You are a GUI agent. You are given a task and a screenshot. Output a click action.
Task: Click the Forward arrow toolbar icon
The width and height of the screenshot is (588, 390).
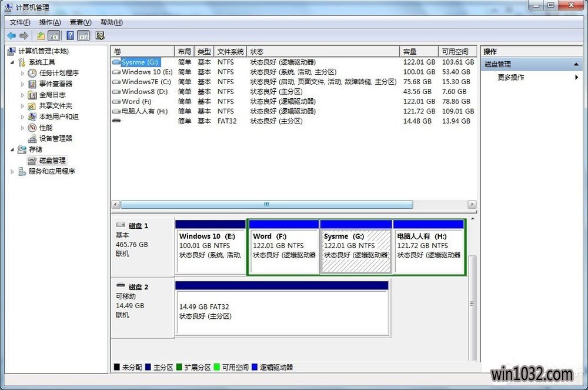[x=24, y=36]
